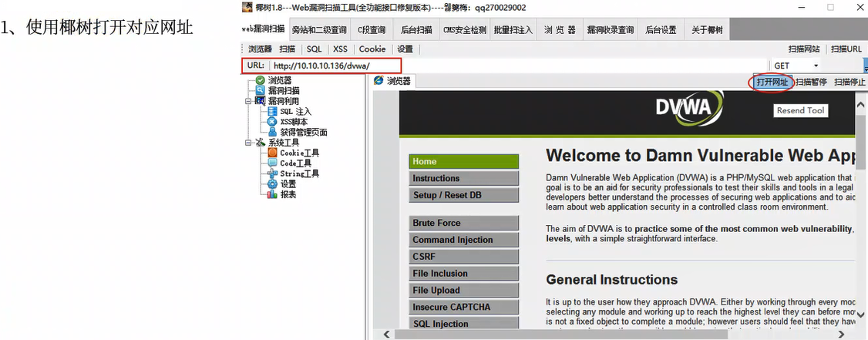
Task: Click the orange Cookie工具 icon
Action: tap(272, 153)
